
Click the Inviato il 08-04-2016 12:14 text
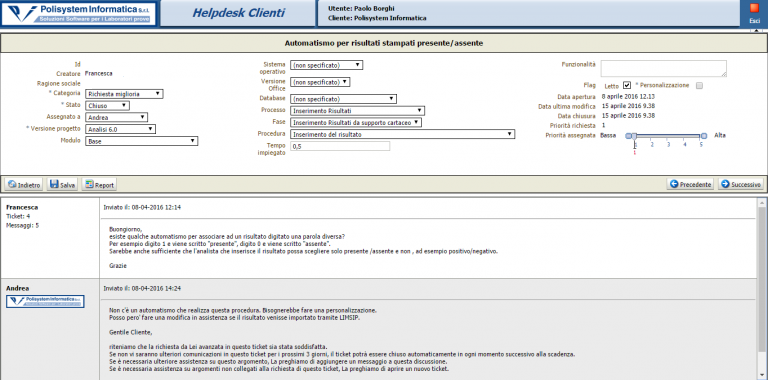coord(142,207)
